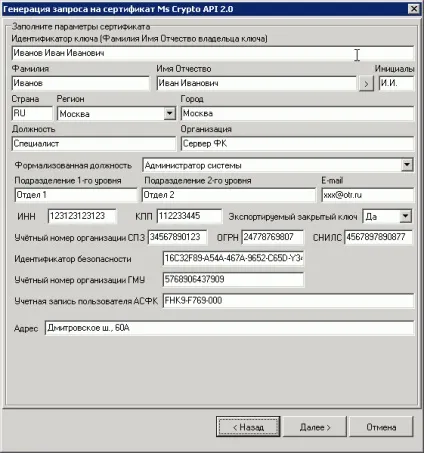Select the СНИЛС input field
The width and height of the screenshot is (424, 453).
[x=378, y=237]
